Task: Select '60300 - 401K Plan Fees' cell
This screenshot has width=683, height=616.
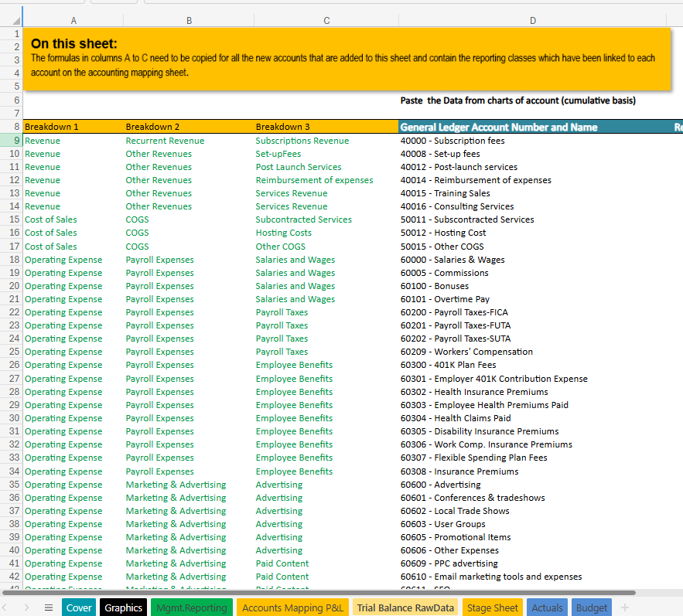Action: point(533,365)
